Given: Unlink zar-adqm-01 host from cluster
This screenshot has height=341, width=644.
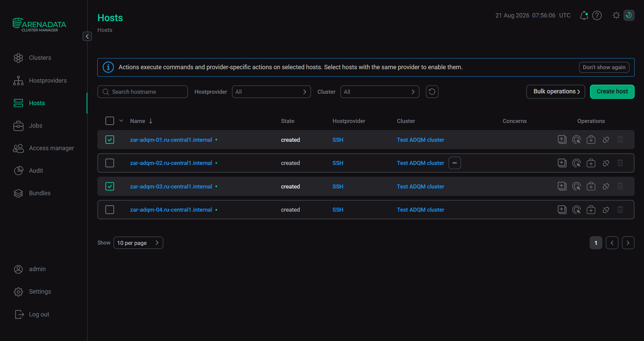Looking at the screenshot, I should coord(606,139).
